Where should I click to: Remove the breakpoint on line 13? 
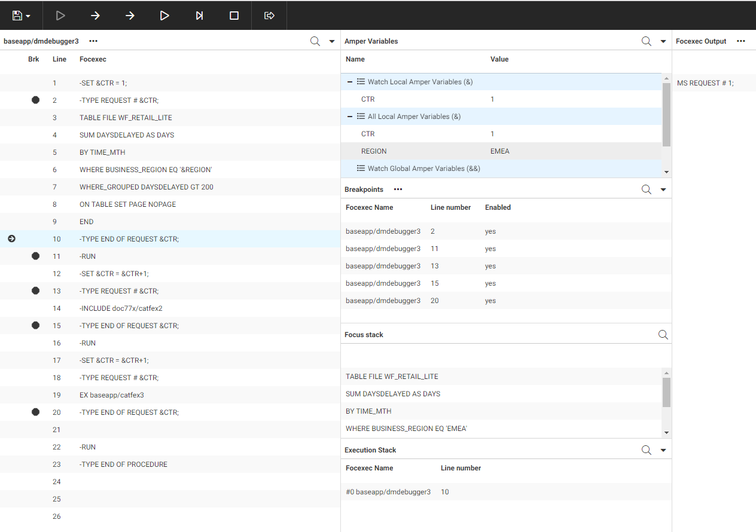pos(35,291)
